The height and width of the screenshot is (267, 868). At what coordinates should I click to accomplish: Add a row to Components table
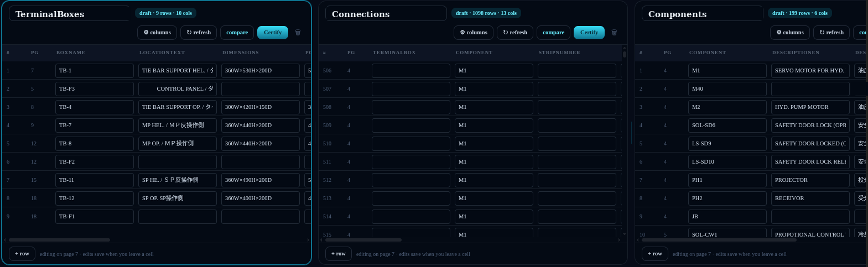655,254
